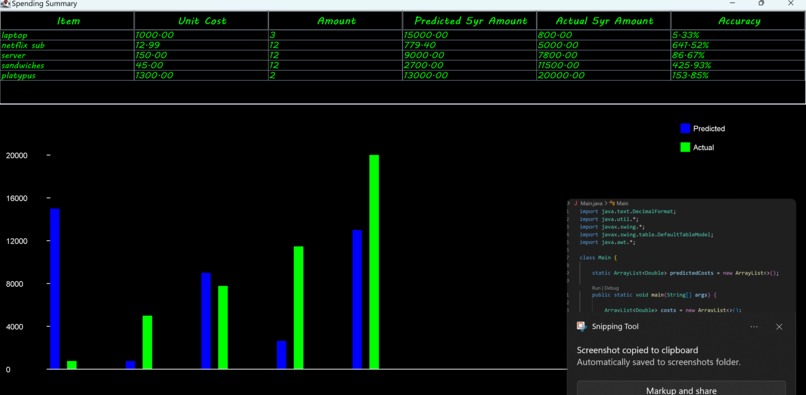
Task: Click the green bar reaching 11500
Action: [x=298, y=308]
